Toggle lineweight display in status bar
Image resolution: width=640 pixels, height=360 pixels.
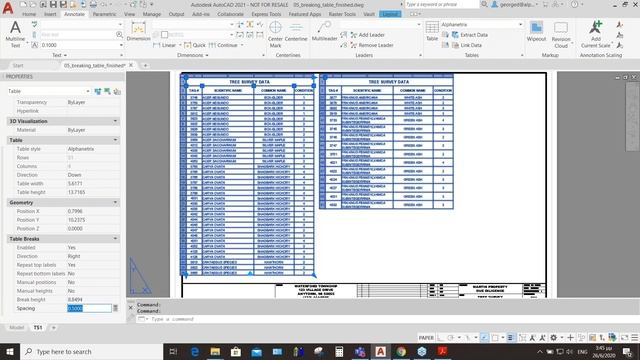[x=510, y=338]
